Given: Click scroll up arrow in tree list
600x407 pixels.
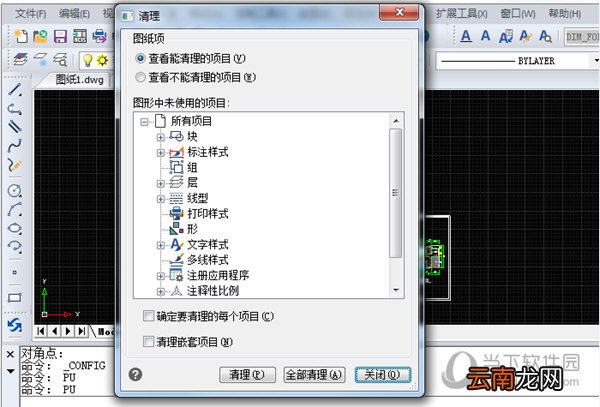Looking at the screenshot, I should [396, 121].
